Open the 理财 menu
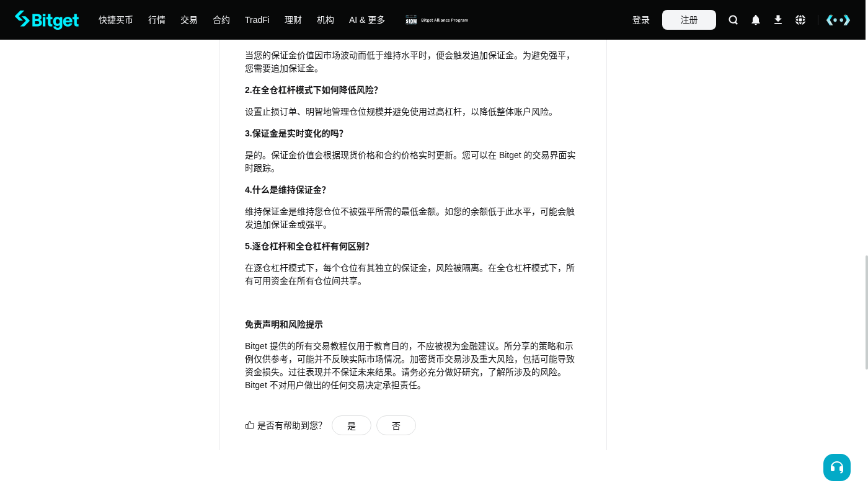This screenshot has width=868, height=496. (x=293, y=20)
